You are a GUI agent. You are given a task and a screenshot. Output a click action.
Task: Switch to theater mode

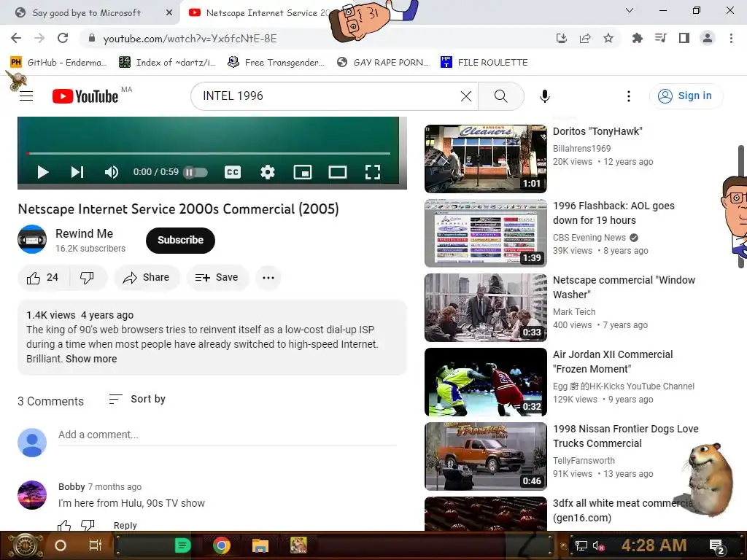[338, 172]
